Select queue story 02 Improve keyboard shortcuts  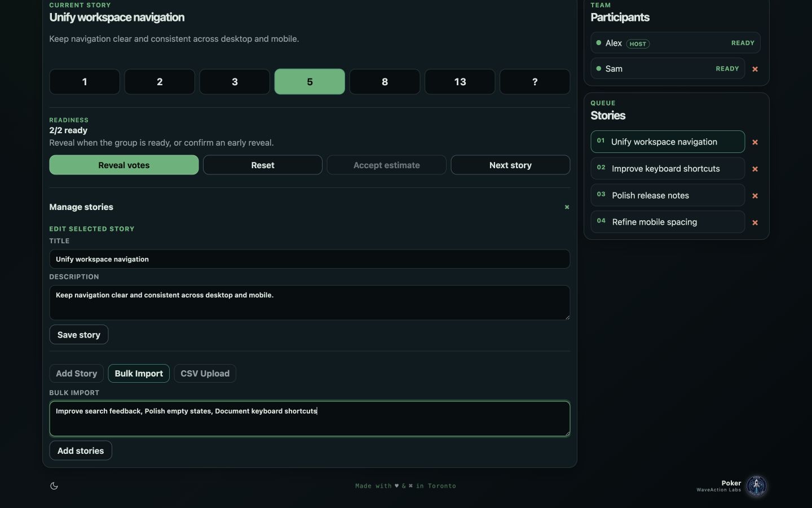click(x=668, y=169)
